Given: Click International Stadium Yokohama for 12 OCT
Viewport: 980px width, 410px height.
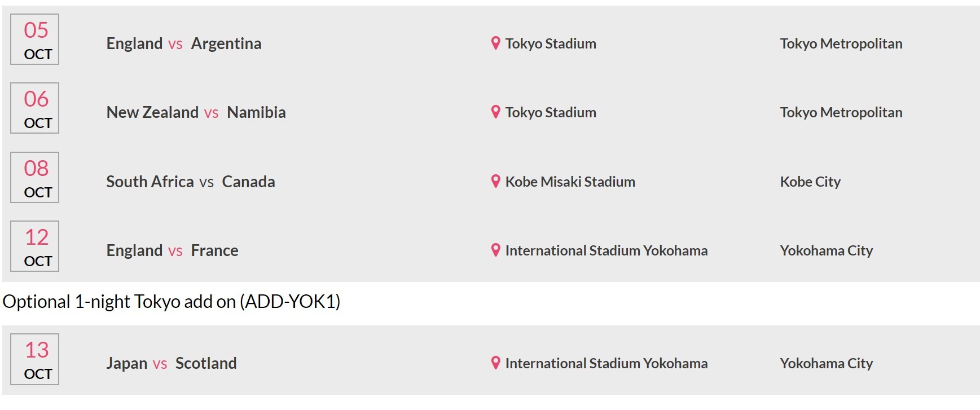Looking at the screenshot, I should pyautogui.click(x=606, y=250).
